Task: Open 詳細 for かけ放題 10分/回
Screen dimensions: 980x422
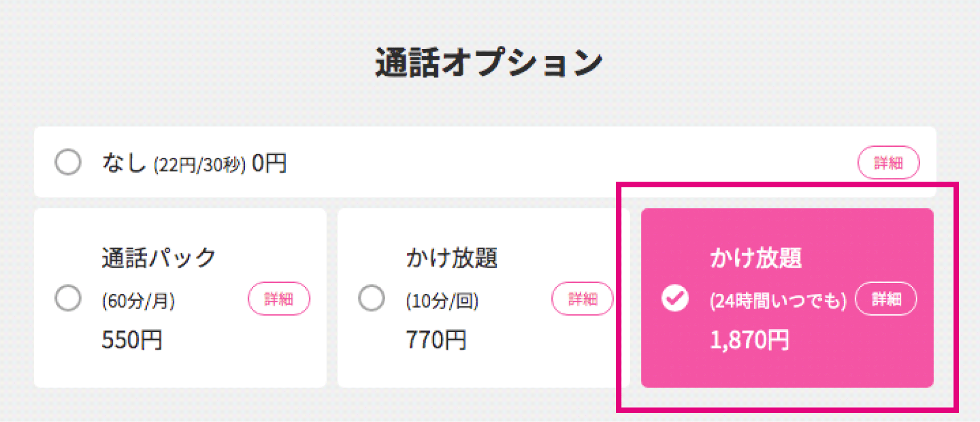Action: click(582, 298)
